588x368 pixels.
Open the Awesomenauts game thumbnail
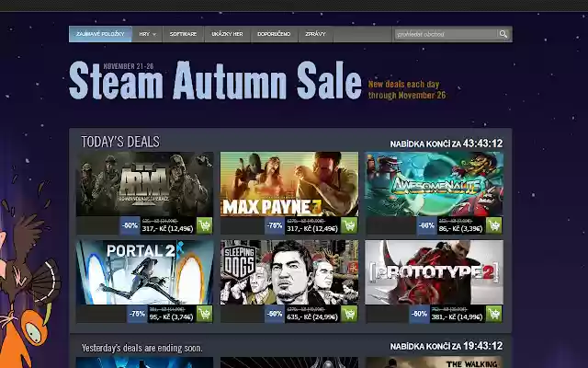(434, 184)
